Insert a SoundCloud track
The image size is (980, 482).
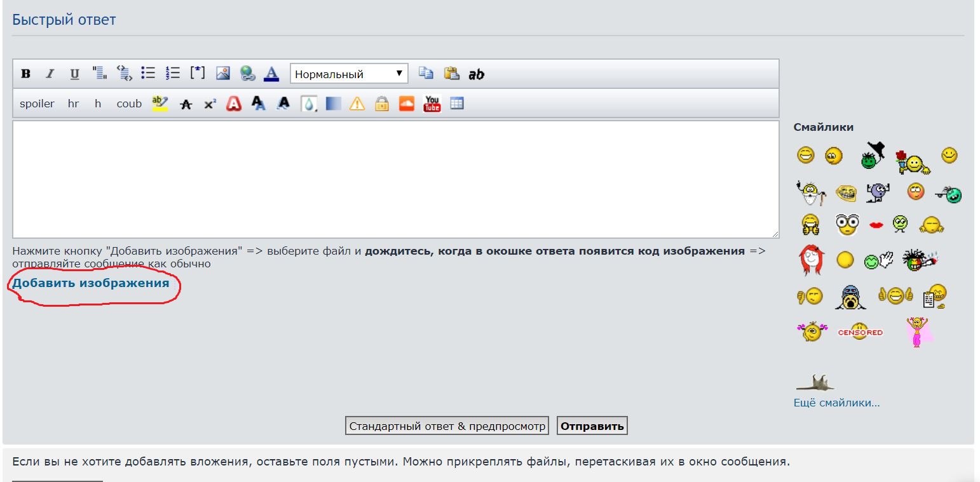407,104
